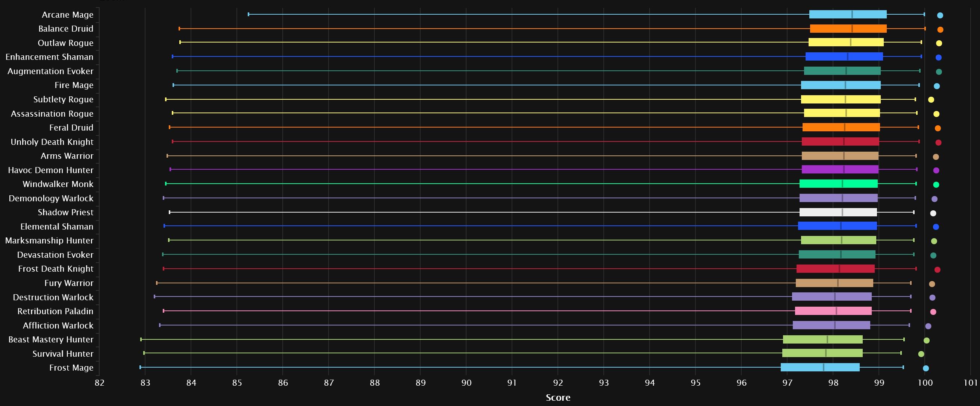Select the Elemental Shaman label
This screenshot has width=980, height=406.
point(57,227)
